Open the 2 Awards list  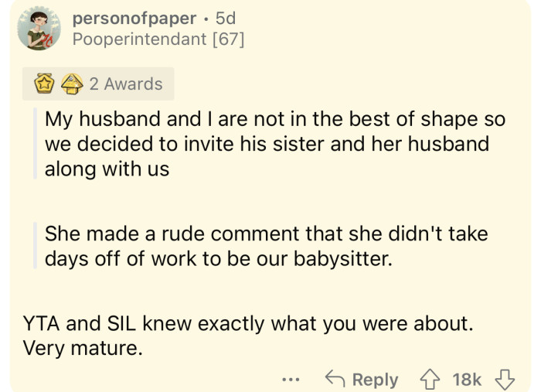pos(125,84)
